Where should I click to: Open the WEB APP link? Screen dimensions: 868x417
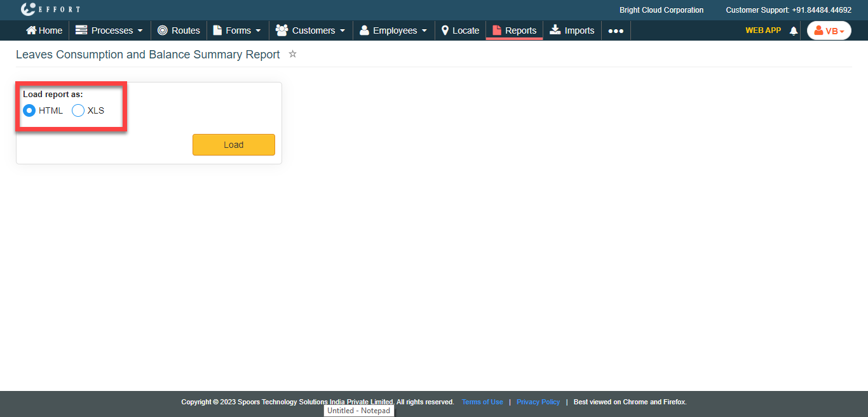tap(763, 30)
